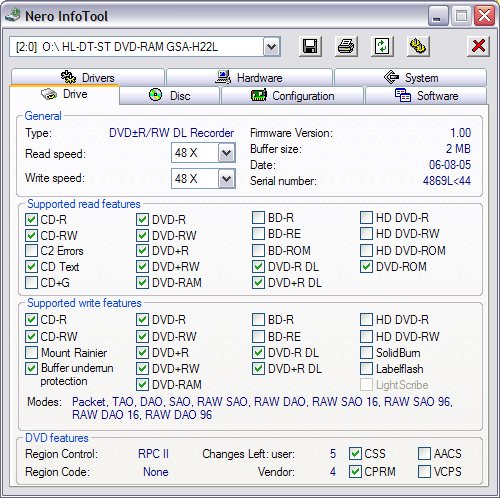The width and height of the screenshot is (500, 498).
Task: Open the Configuration tab
Action: coord(292,96)
